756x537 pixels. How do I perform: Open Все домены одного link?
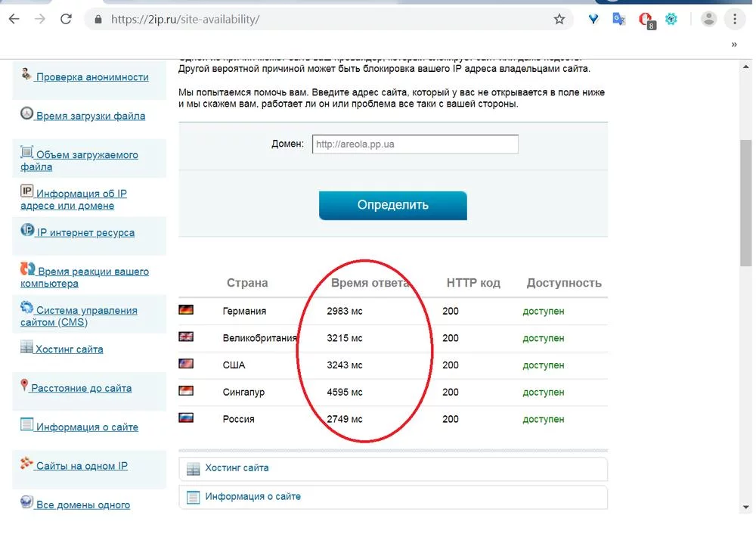coord(83,504)
